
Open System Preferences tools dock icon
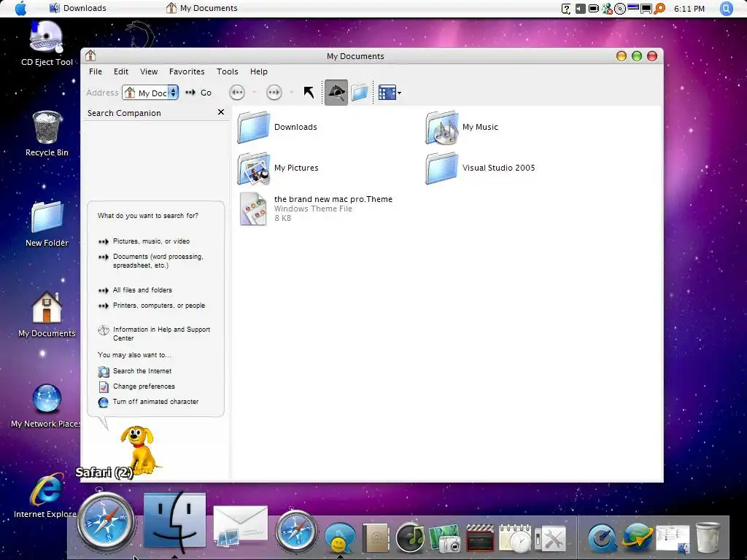coord(550,539)
